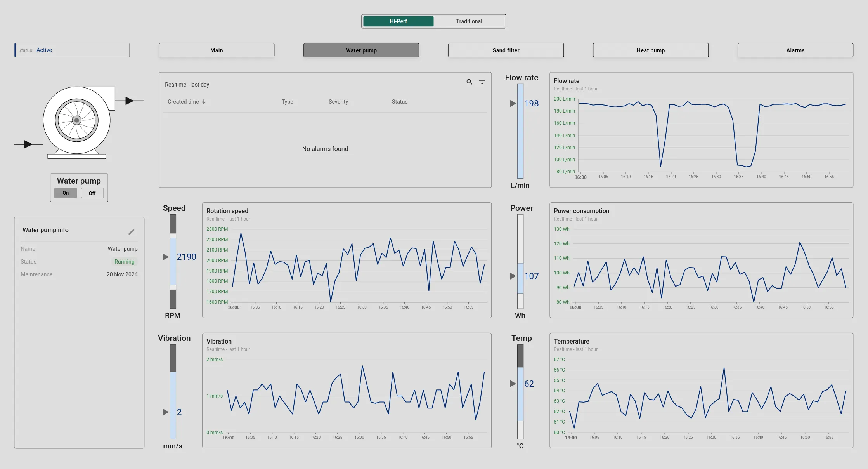Image resolution: width=868 pixels, height=469 pixels.
Task: Click the Vibration gauge arrow pointer
Action: coord(165,412)
